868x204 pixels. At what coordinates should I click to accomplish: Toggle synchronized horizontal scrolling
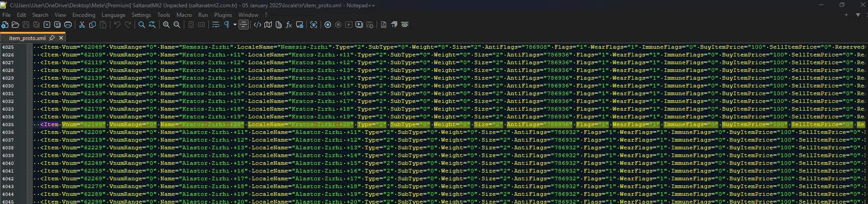201,25
